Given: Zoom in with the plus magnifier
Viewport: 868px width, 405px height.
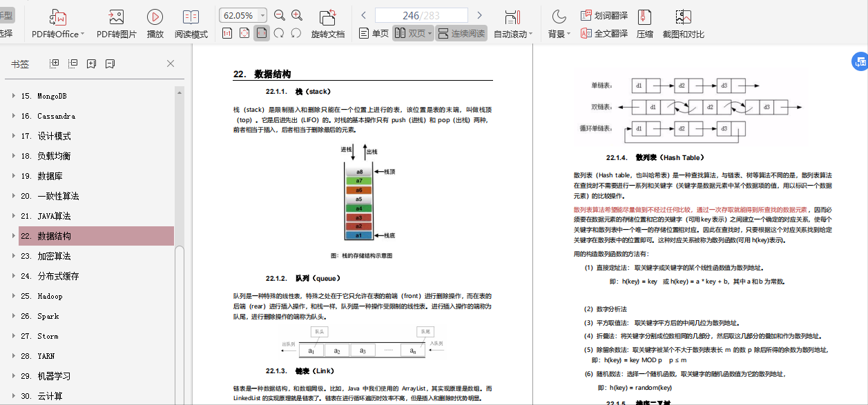Looking at the screenshot, I should tap(297, 15).
